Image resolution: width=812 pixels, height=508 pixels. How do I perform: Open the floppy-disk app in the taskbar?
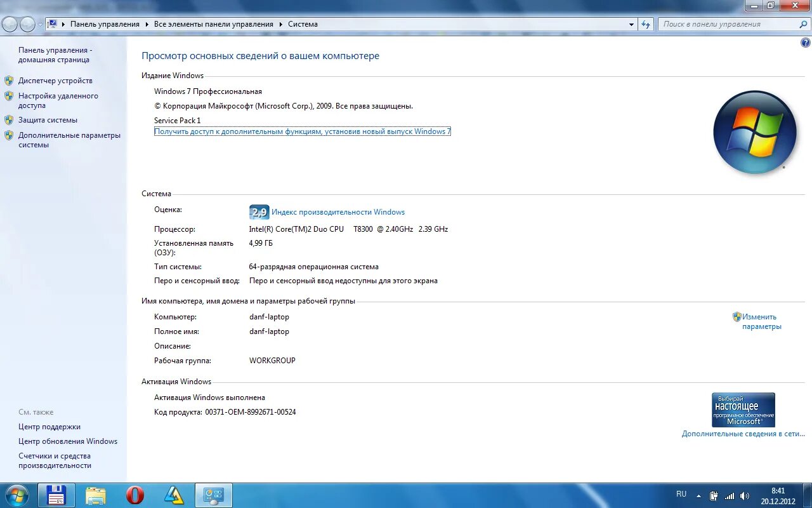56,495
